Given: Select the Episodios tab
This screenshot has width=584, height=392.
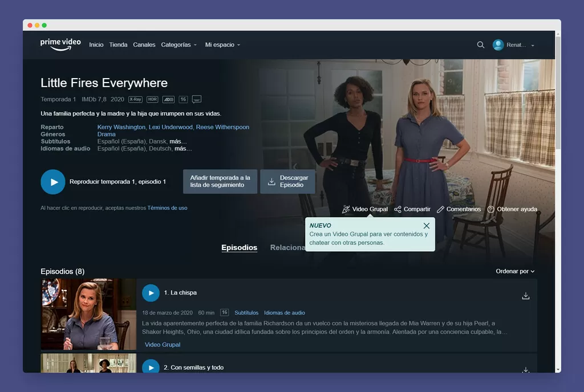Looking at the screenshot, I should pyautogui.click(x=239, y=248).
